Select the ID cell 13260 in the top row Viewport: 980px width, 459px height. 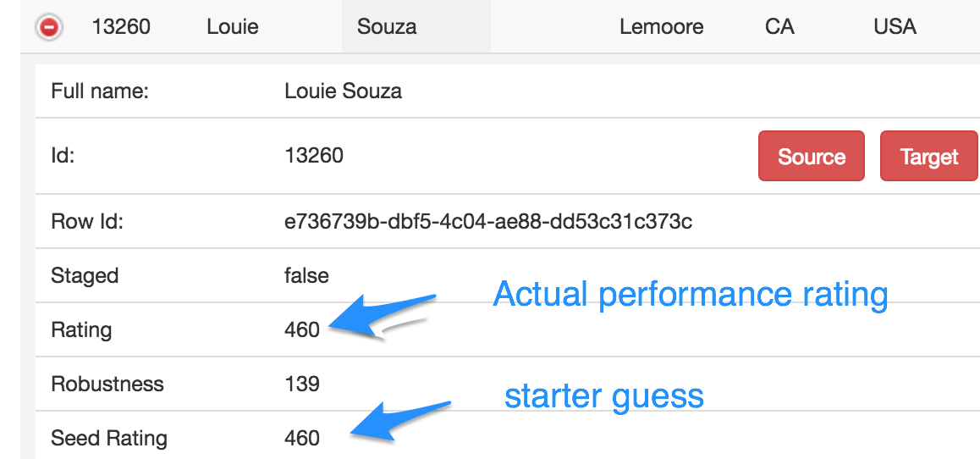121,27
